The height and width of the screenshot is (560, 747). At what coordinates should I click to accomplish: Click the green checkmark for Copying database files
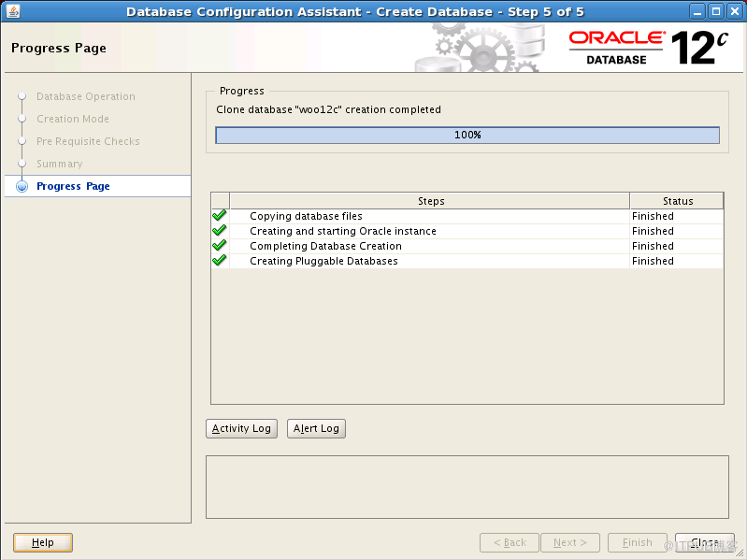pos(219,215)
